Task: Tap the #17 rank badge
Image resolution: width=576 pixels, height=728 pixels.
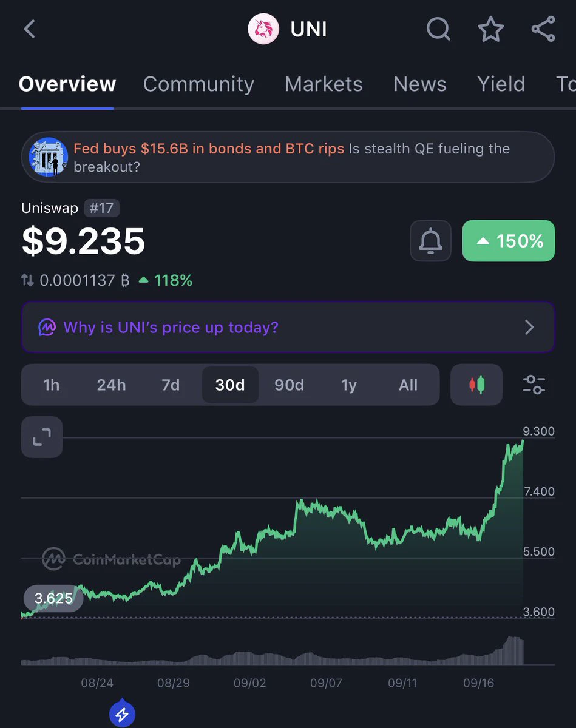Action: pos(101,208)
